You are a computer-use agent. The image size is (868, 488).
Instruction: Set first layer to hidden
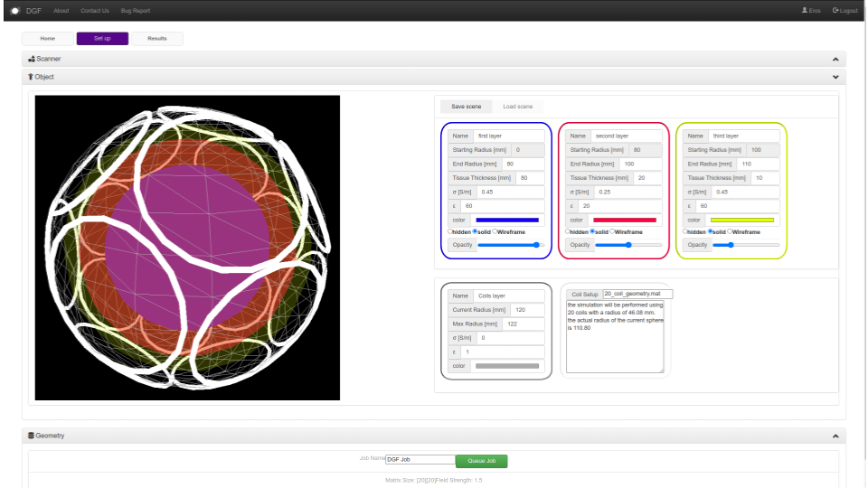click(450, 231)
